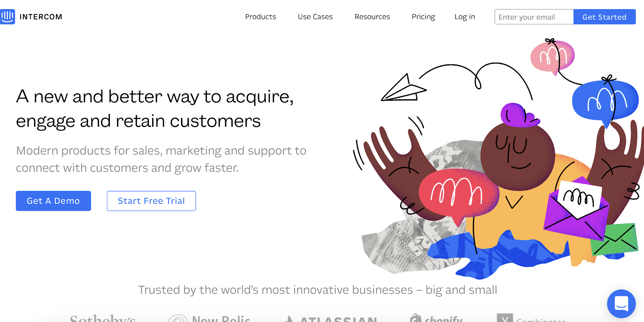Open the Products menu
The image size is (644, 322).
[260, 17]
